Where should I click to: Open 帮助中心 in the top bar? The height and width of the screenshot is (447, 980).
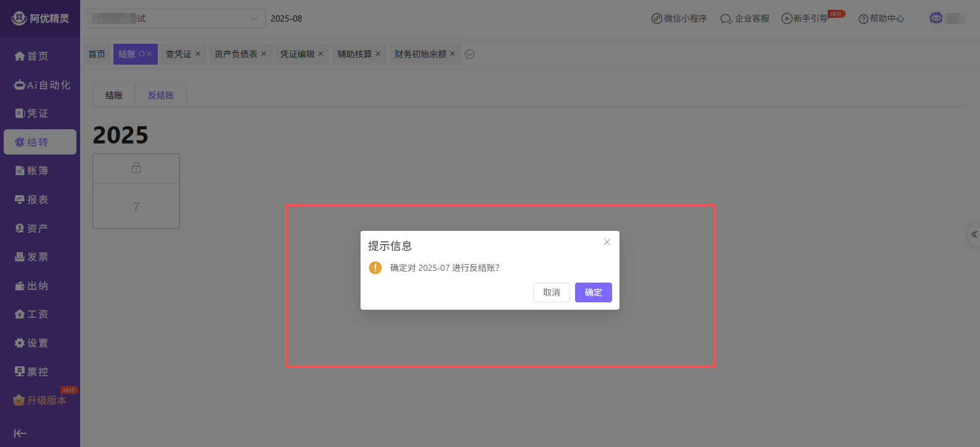[881, 18]
